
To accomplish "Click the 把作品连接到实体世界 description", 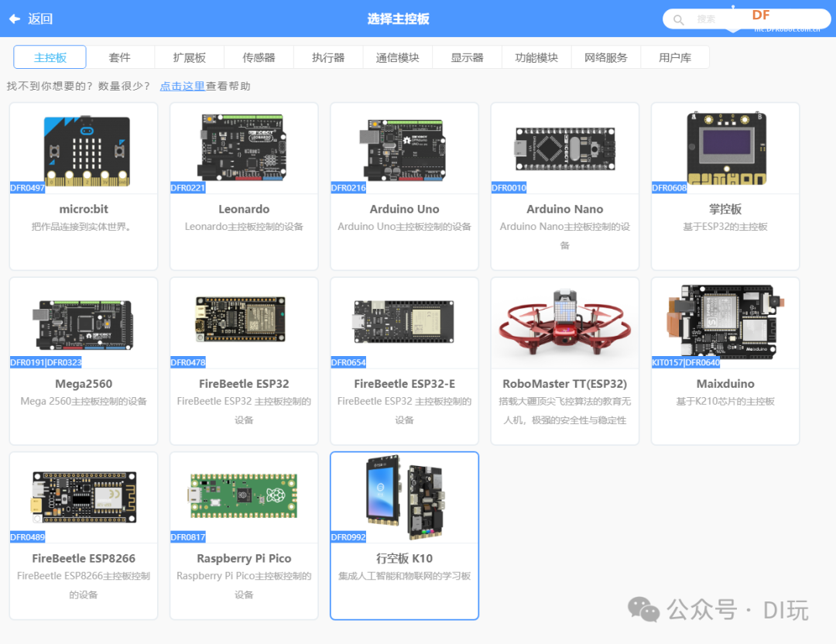I will pos(82,227).
